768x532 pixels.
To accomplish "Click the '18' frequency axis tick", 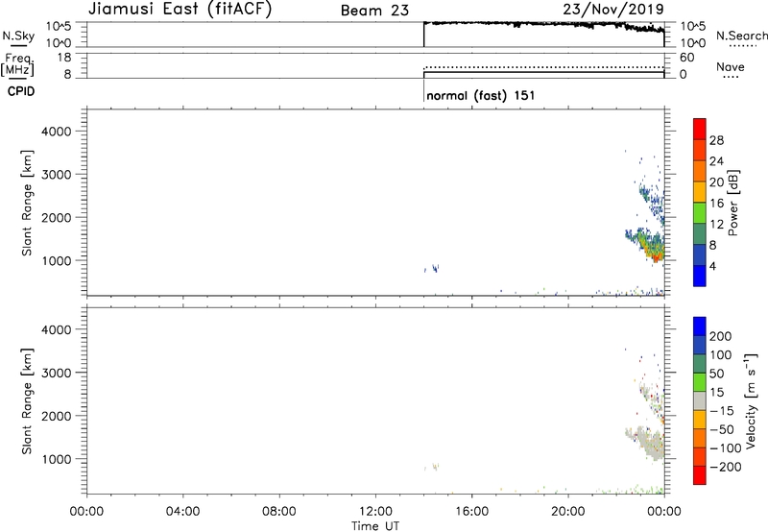I will click(x=65, y=58).
